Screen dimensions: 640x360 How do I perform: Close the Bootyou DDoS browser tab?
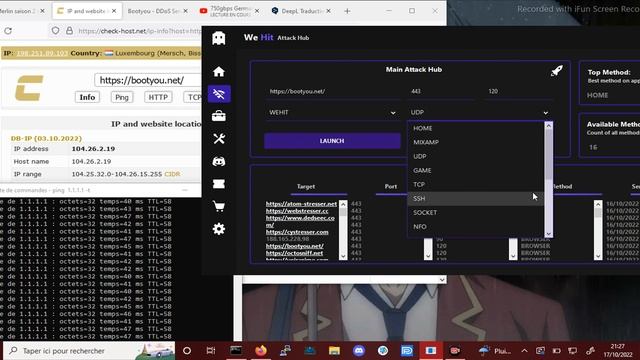186,11
